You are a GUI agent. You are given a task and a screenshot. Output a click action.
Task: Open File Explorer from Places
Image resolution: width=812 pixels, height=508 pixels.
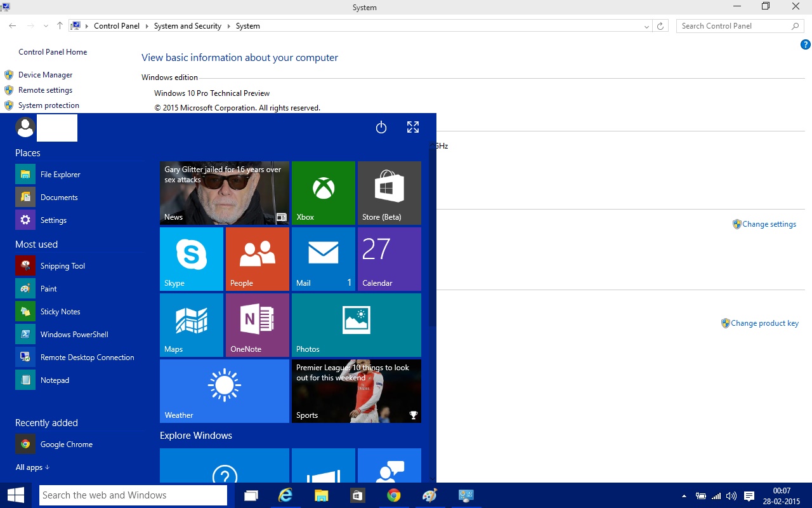click(79, 175)
